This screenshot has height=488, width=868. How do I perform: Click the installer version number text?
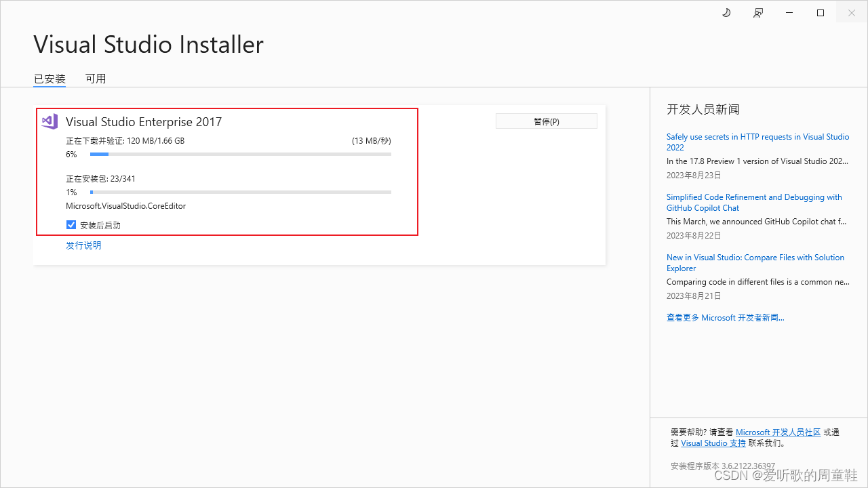[x=722, y=466]
